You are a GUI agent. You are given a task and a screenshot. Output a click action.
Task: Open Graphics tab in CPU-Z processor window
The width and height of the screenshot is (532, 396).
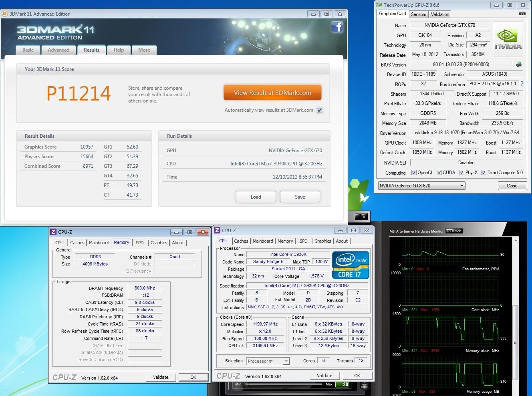[x=323, y=241]
